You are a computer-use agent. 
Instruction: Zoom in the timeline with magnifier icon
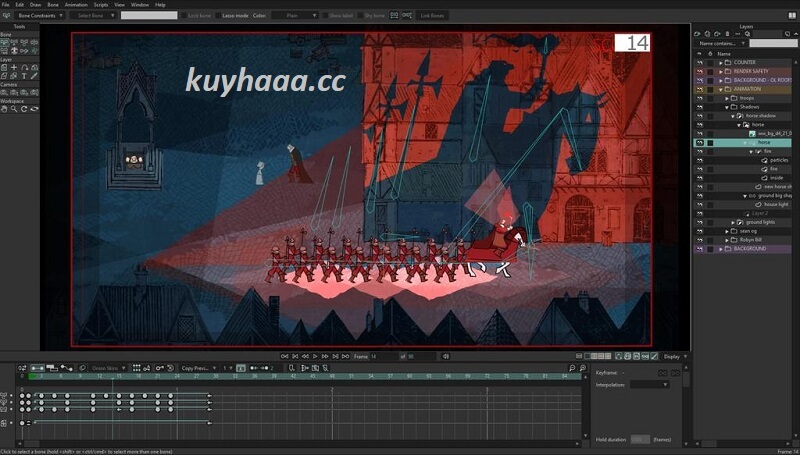tap(583, 368)
